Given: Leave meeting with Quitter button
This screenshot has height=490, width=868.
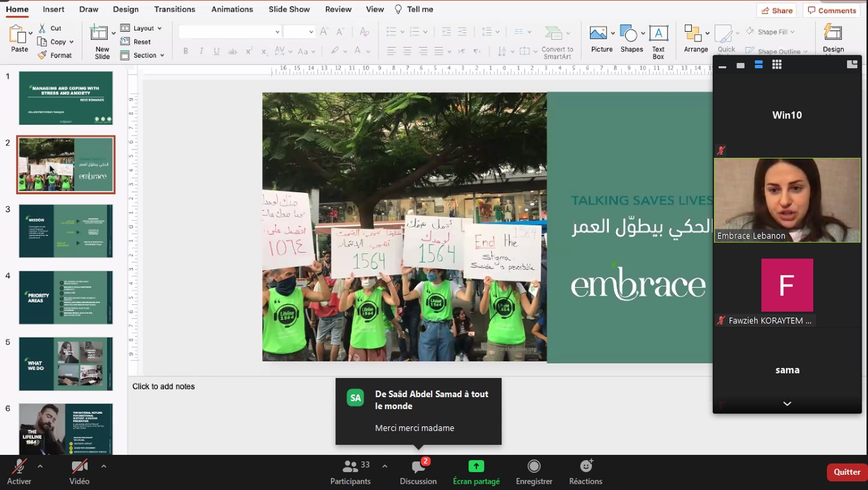Looking at the screenshot, I should tap(847, 472).
